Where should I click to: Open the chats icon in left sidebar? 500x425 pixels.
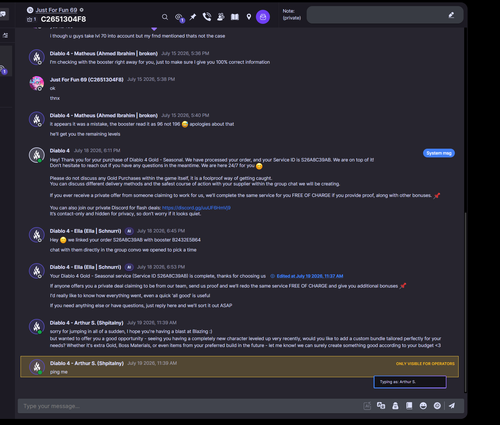3,14
